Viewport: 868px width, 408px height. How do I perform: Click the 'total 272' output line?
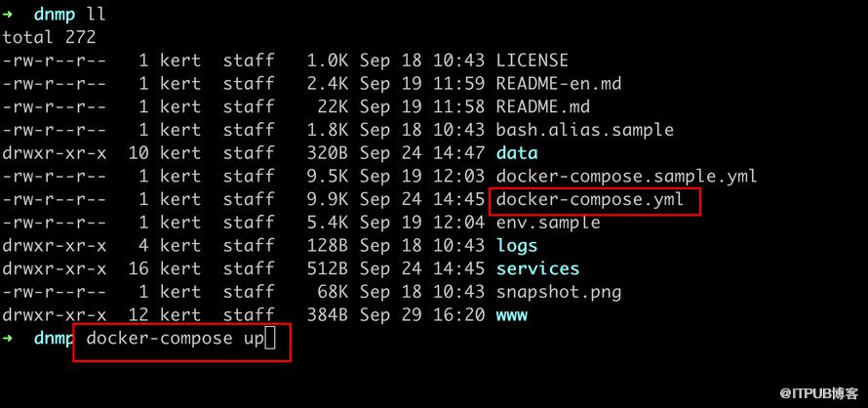(x=50, y=37)
